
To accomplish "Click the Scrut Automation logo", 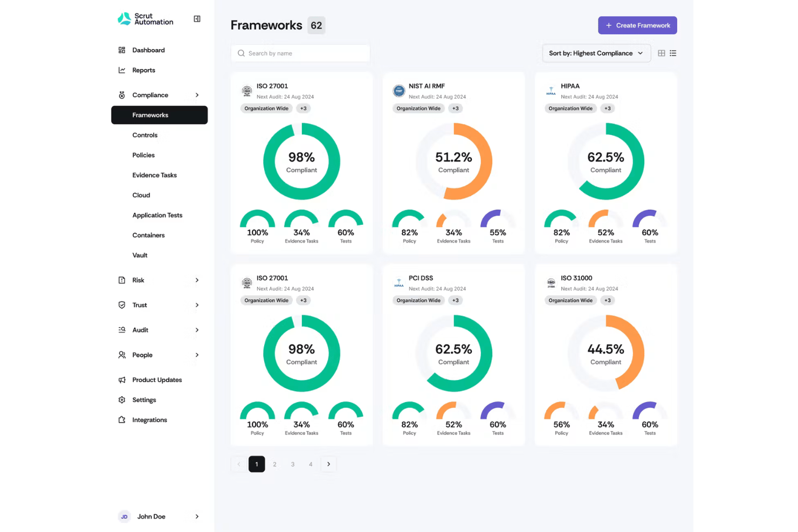I will 146,19.
